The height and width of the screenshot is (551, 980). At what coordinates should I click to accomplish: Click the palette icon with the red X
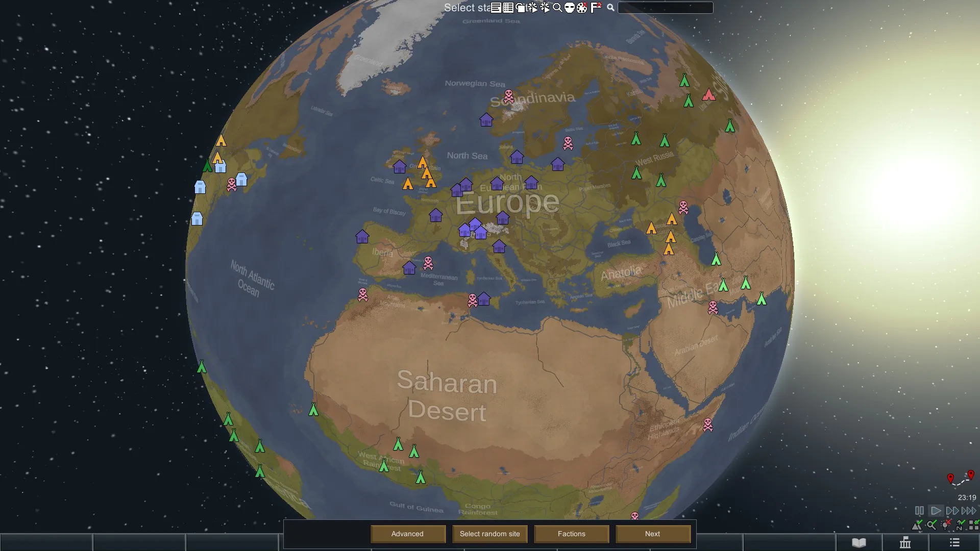click(x=582, y=8)
